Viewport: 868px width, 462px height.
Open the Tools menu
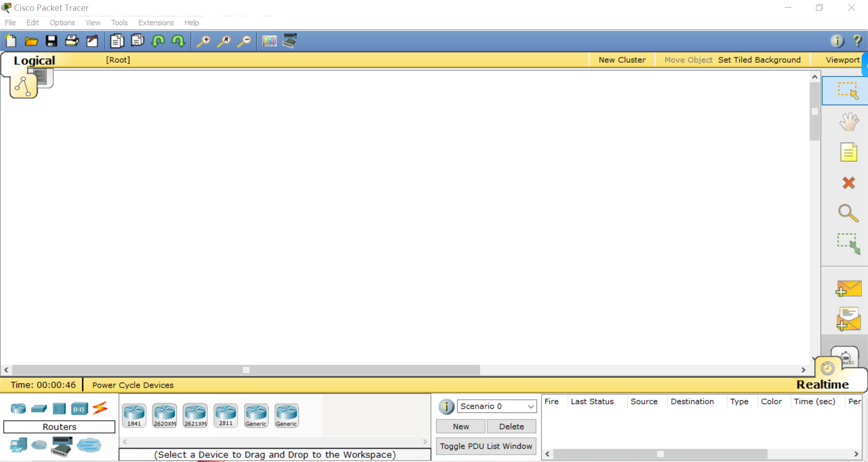pos(119,23)
